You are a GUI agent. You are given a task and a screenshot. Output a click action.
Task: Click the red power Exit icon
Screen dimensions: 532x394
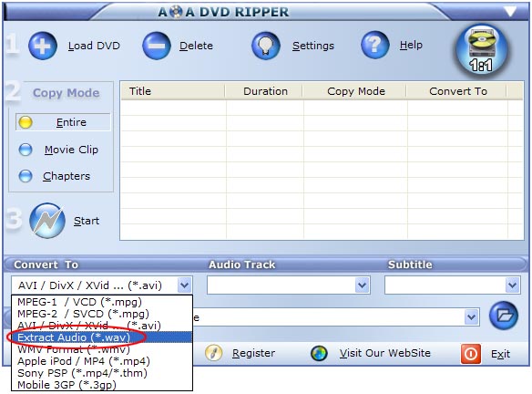(471, 354)
